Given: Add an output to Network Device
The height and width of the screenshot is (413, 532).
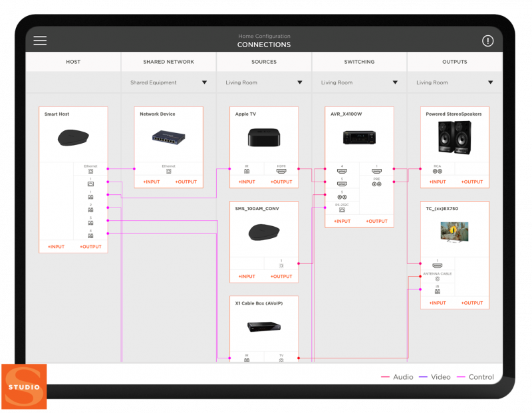Looking at the screenshot, I should pyautogui.click(x=187, y=182).
